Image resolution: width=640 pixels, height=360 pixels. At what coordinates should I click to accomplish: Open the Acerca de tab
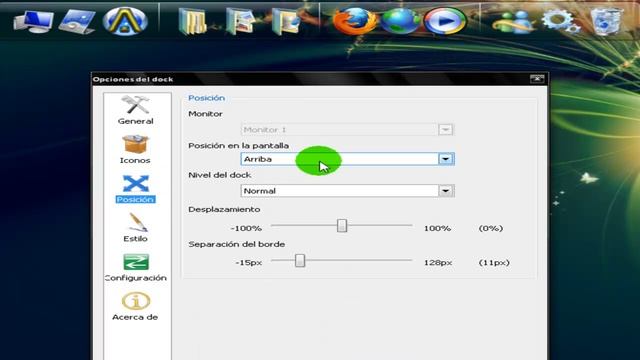pyautogui.click(x=135, y=307)
